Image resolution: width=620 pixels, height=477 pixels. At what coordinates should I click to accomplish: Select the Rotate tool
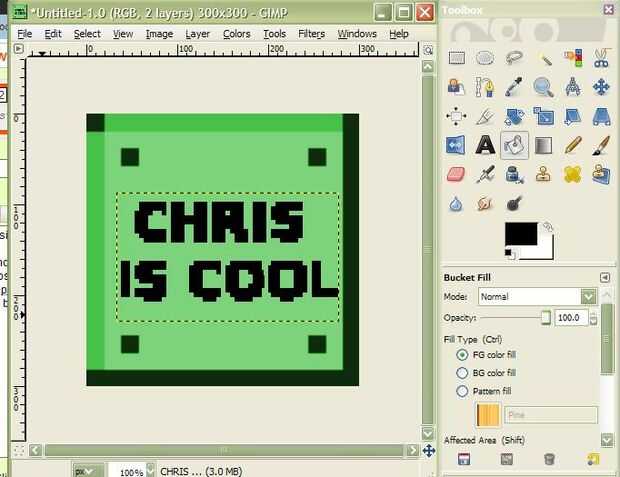pyautogui.click(x=514, y=116)
